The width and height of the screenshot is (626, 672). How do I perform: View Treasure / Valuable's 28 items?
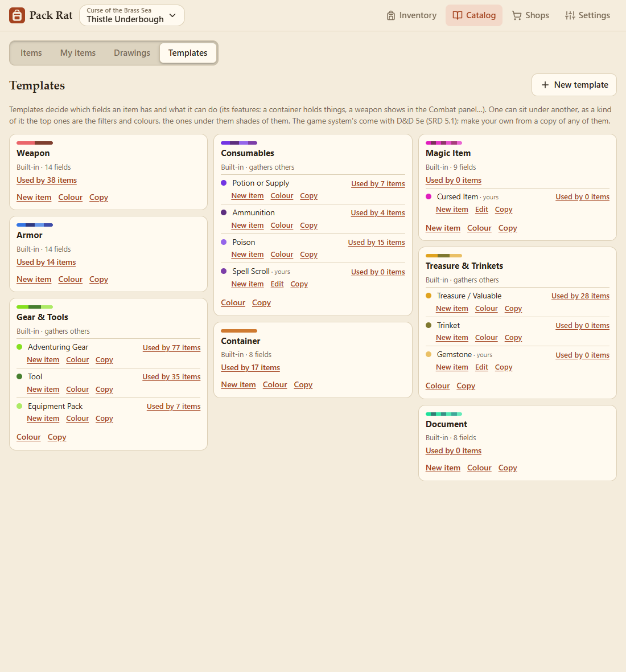[580, 296]
